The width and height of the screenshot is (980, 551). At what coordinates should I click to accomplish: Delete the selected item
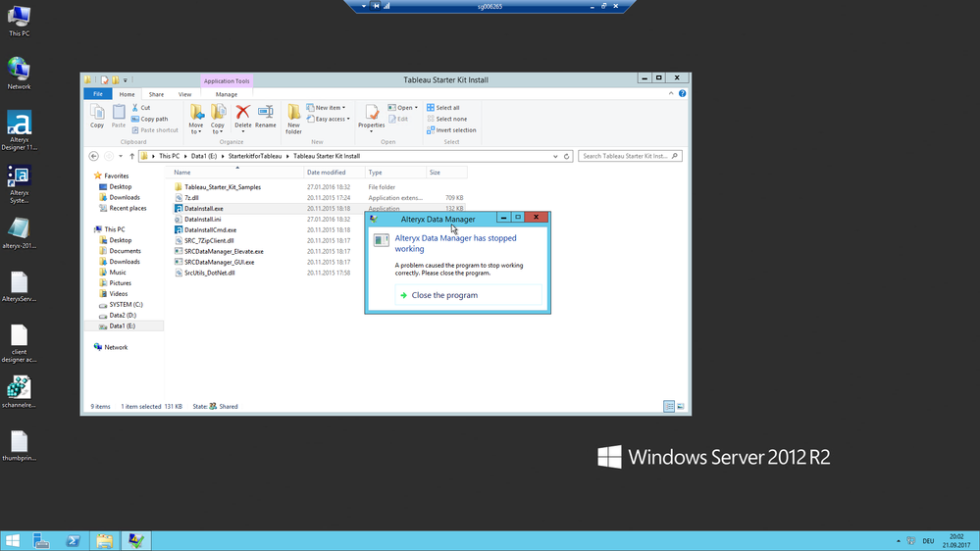242,117
